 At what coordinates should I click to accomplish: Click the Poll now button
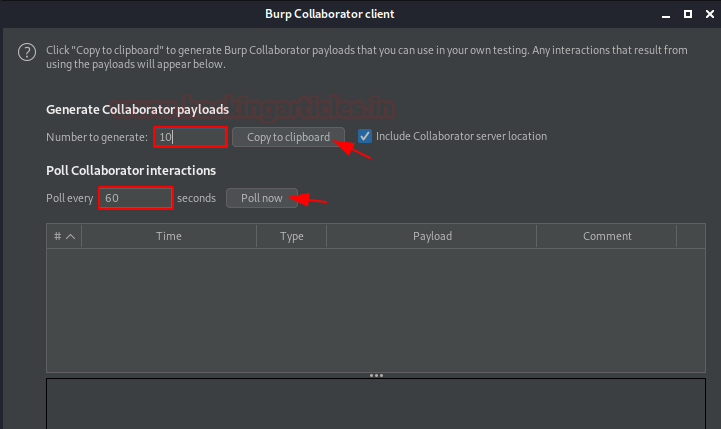(x=262, y=198)
